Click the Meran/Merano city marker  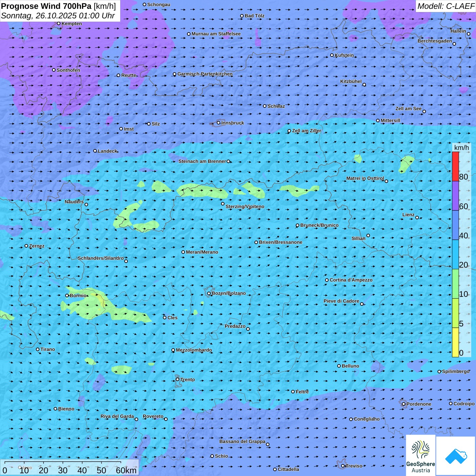point(183,252)
